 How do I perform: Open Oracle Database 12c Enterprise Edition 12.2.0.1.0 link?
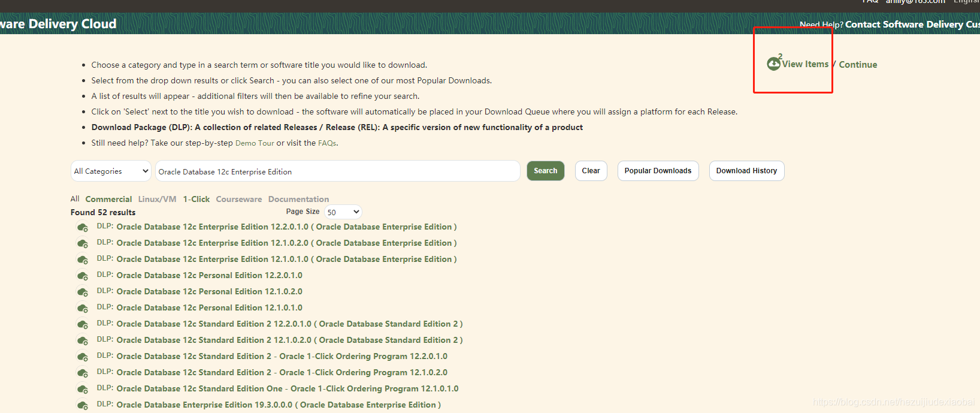[x=286, y=227]
